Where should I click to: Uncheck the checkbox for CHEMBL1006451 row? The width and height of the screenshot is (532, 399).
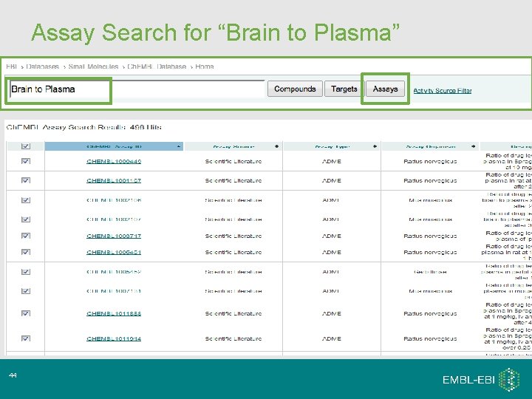(26, 252)
